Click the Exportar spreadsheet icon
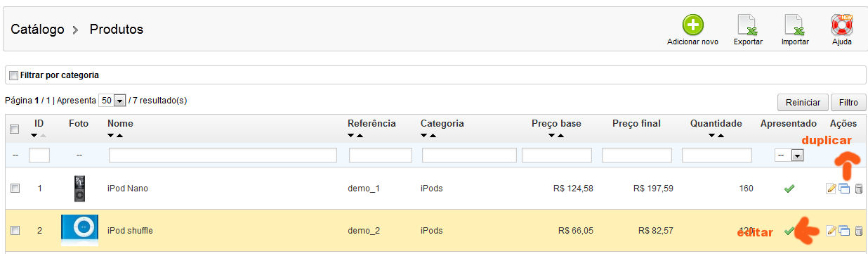 (x=747, y=25)
